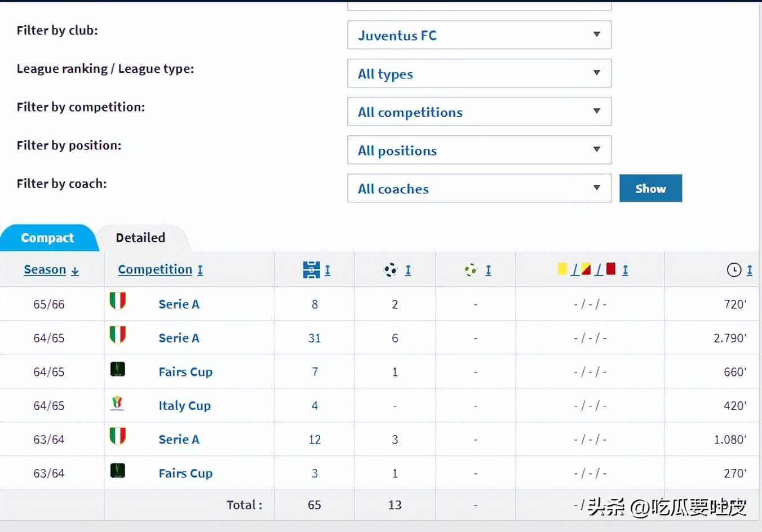This screenshot has height=532, width=762.
Task: Sort by minutes played clock icon
Action: (x=734, y=270)
